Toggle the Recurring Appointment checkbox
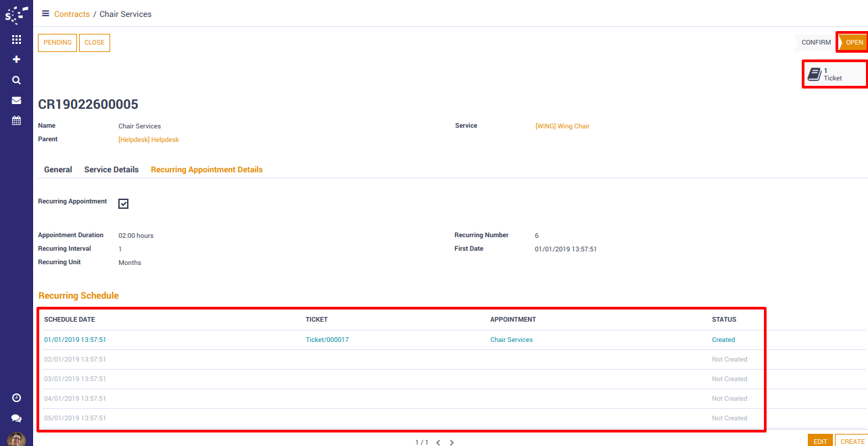This screenshot has width=868, height=446. 123,203
